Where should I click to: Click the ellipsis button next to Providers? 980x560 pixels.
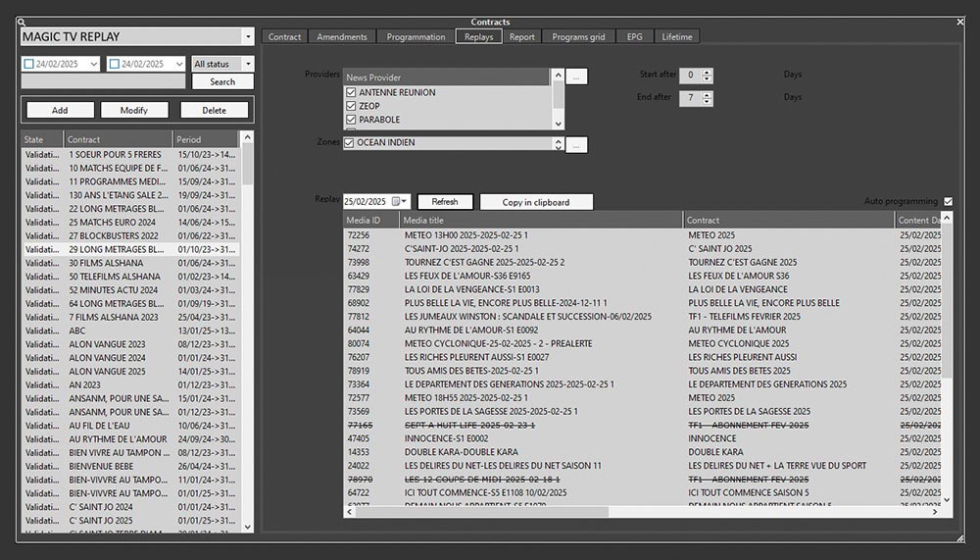(577, 76)
